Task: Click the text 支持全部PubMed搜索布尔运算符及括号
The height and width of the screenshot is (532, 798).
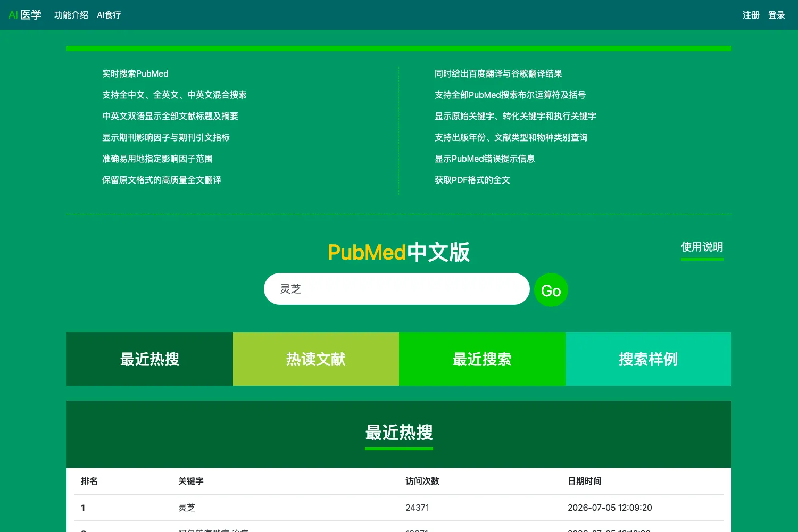Action: (x=510, y=95)
